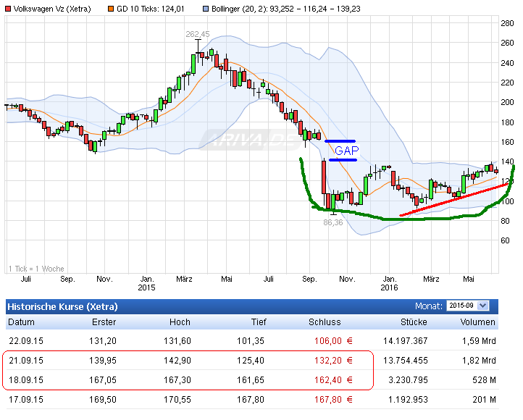523x420 pixels.
Task: Click the Jan. 2016 axis label
Action: coord(389,283)
